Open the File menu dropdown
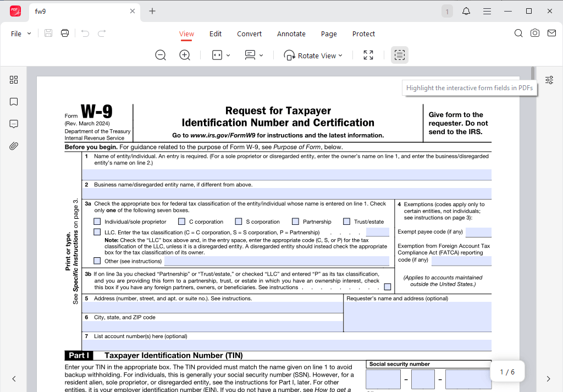This screenshot has height=392, width=563. click(x=21, y=34)
